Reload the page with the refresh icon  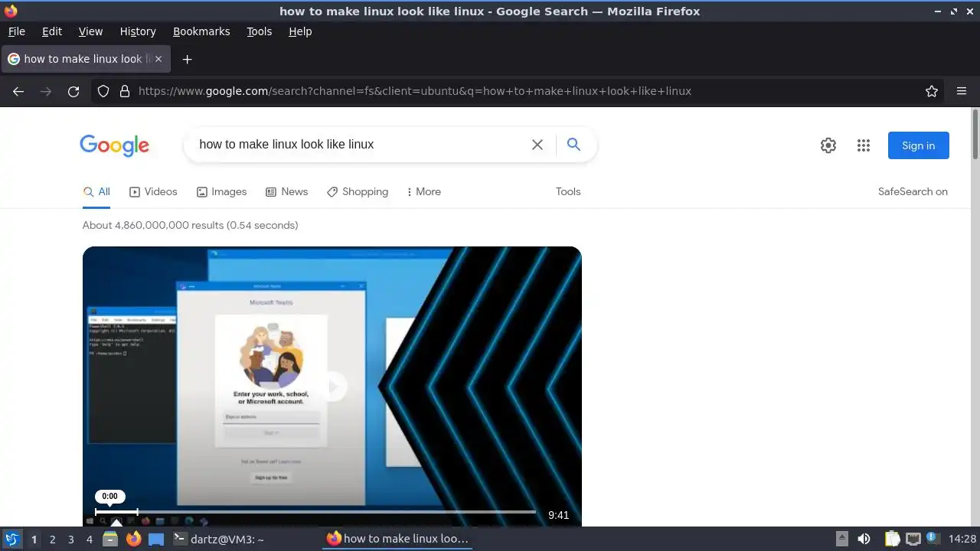pos(73,91)
